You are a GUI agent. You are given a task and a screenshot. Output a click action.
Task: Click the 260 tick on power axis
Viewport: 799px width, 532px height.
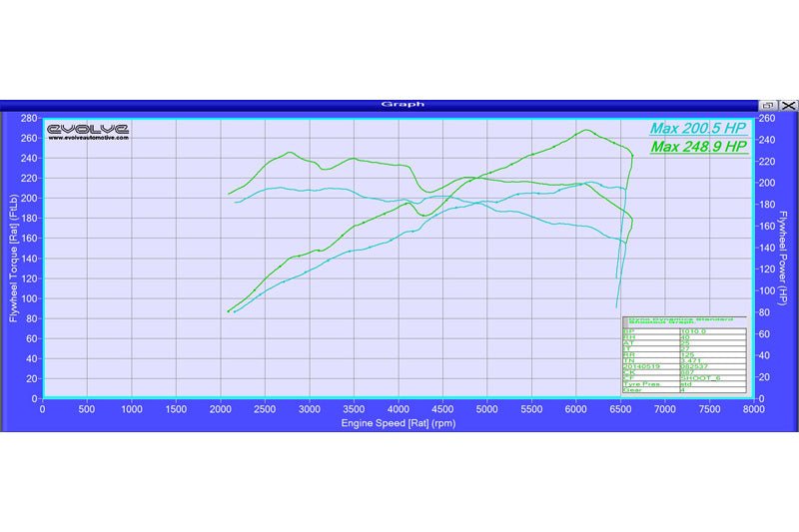[767, 118]
